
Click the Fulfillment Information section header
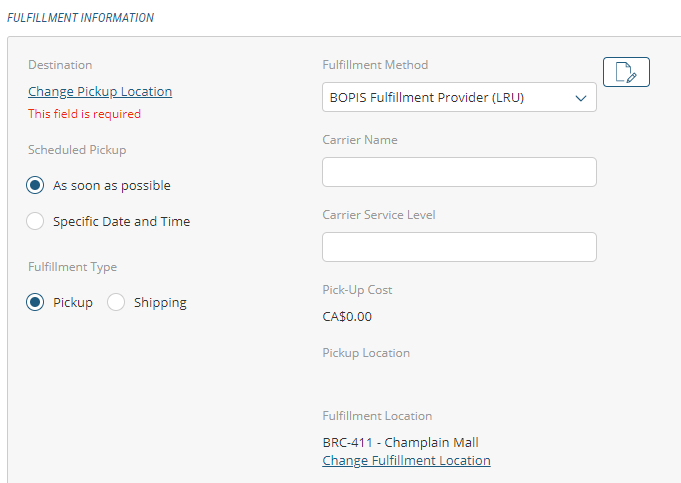(x=81, y=18)
